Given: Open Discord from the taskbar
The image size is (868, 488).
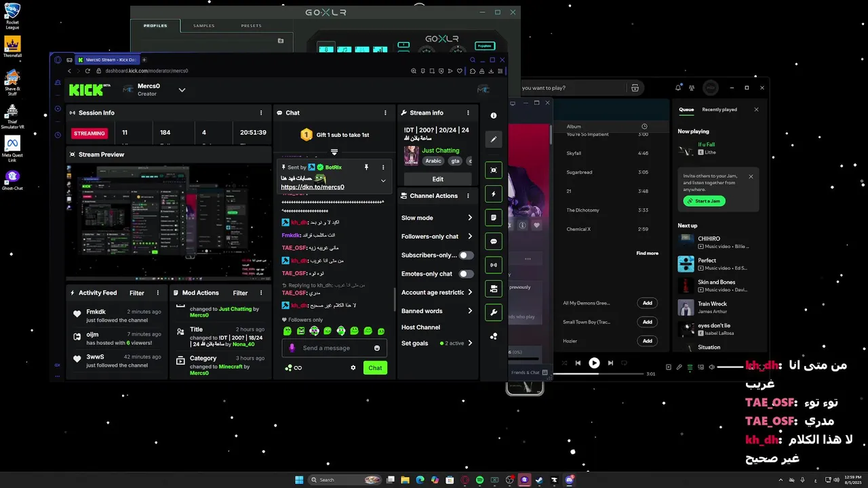Looking at the screenshot, I should 570,480.
